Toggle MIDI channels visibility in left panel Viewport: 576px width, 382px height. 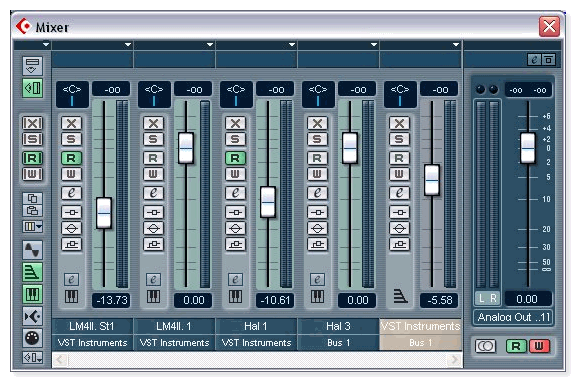[x=32, y=338]
